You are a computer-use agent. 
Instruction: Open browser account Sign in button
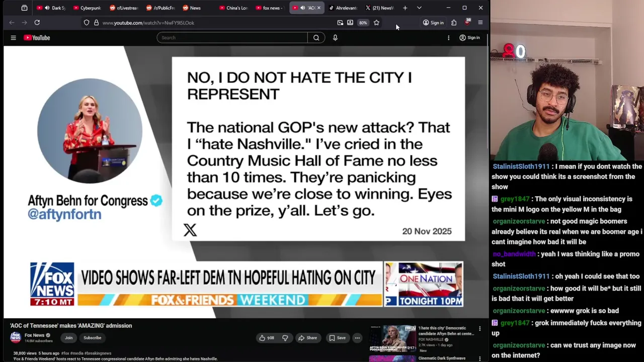click(x=433, y=23)
